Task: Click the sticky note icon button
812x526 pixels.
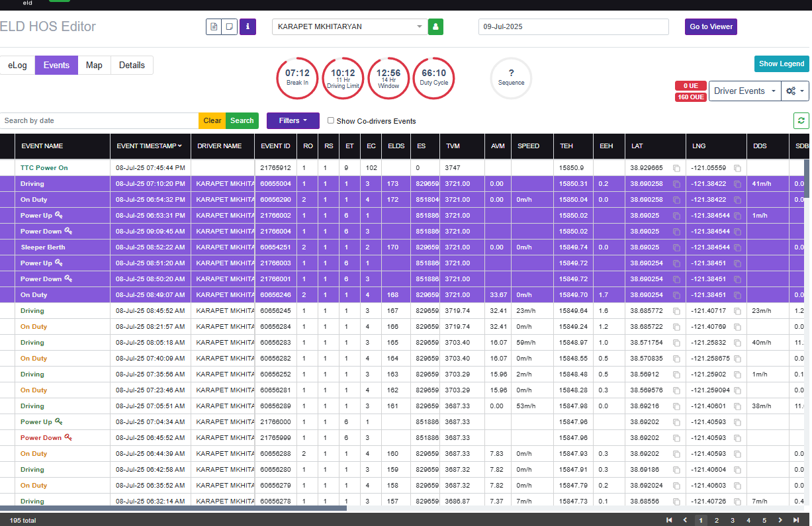Action: click(230, 26)
